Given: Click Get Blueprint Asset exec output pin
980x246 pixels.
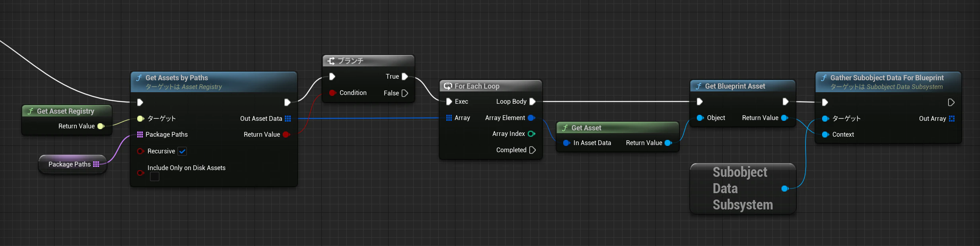Looking at the screenshot, I should (x=786, y=101).
